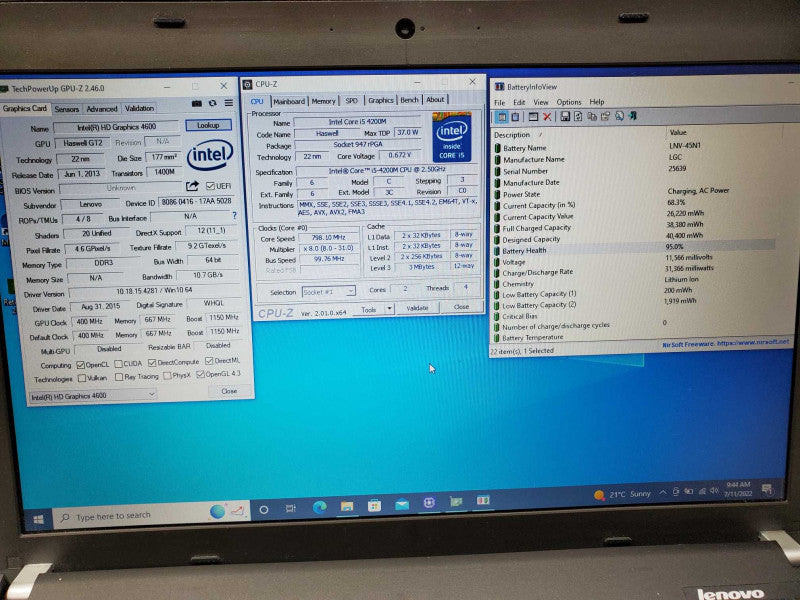Viewport: 800px width, 600px height.
Task: Click the Bus Interface question mark
Action: pos(235,216)
